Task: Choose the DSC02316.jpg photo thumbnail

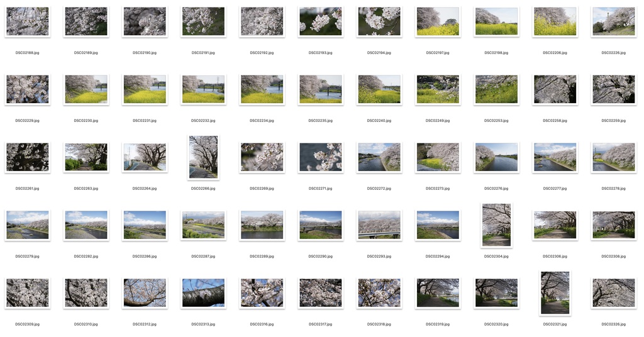Action: pos(262,293)
